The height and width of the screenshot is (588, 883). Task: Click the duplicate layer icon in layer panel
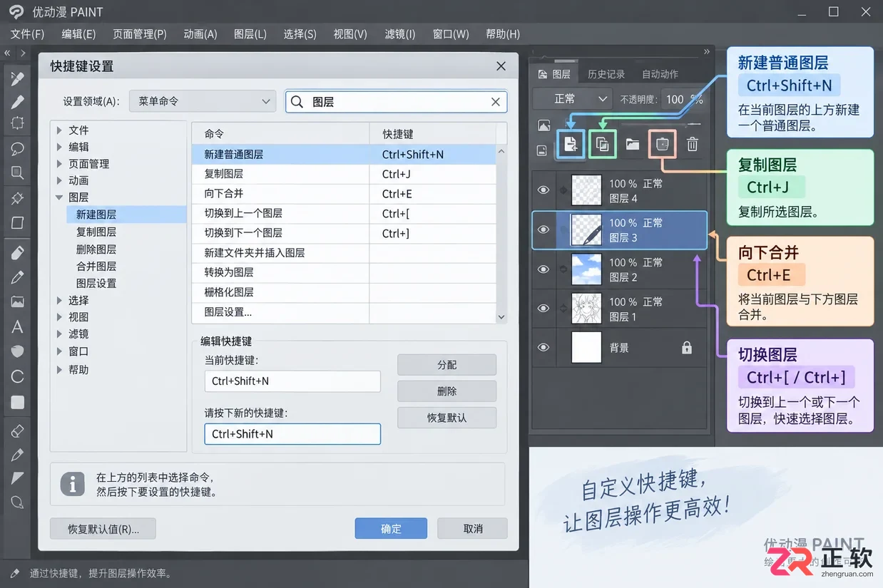point(603,145)
